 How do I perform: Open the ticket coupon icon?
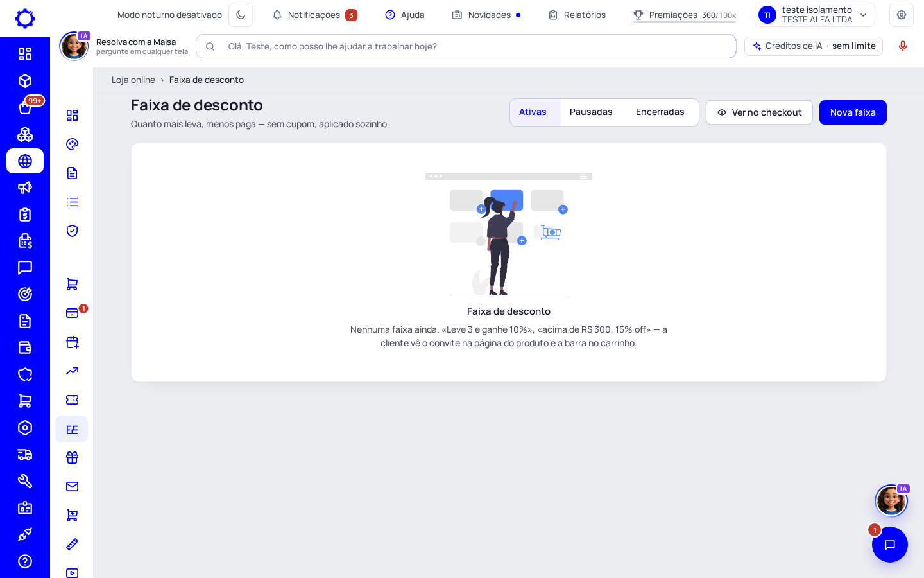[x=72, y=400]
